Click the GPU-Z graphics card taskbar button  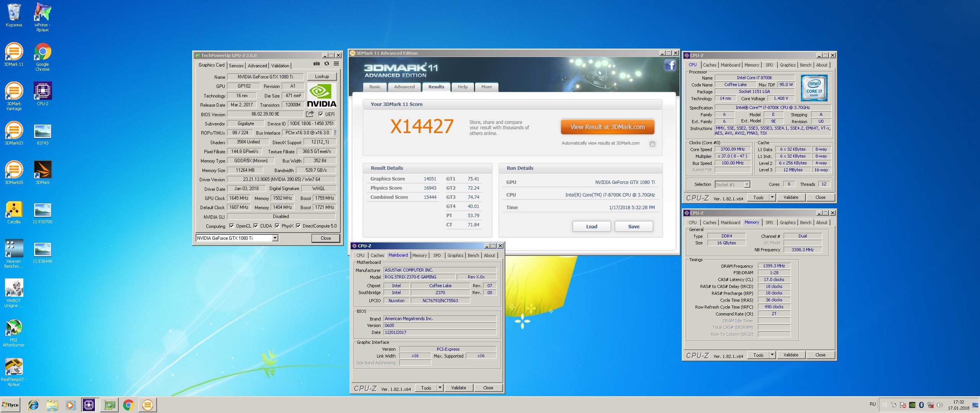tap(109, 405)
